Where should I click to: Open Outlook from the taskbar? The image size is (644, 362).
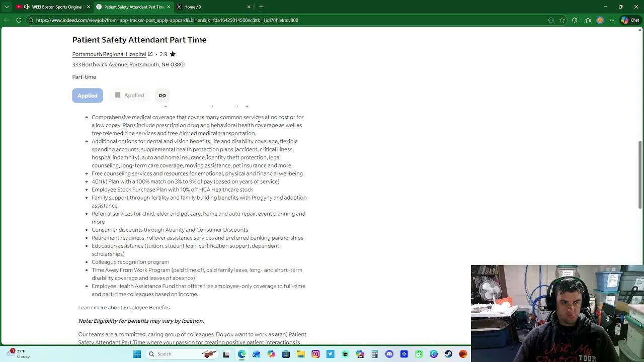tap(256, 354)
